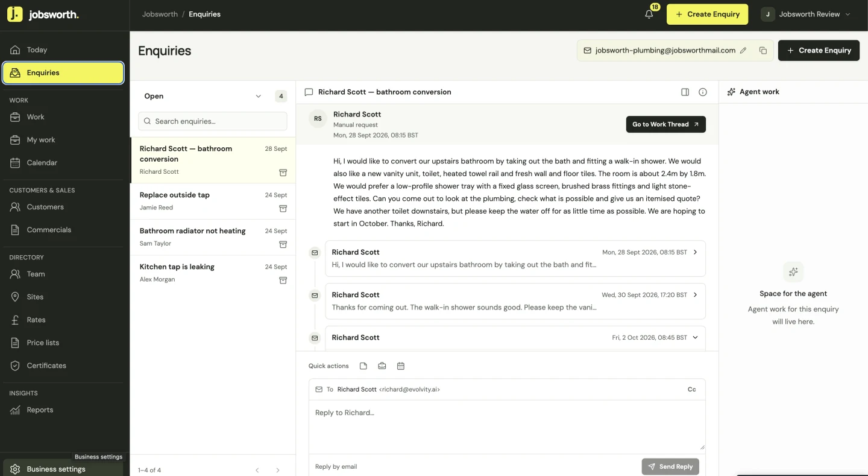This screenshot has height=476, width=868.
Task: Archive the Kitchen tap is leaking enquiry
Action: click(283, 281)
